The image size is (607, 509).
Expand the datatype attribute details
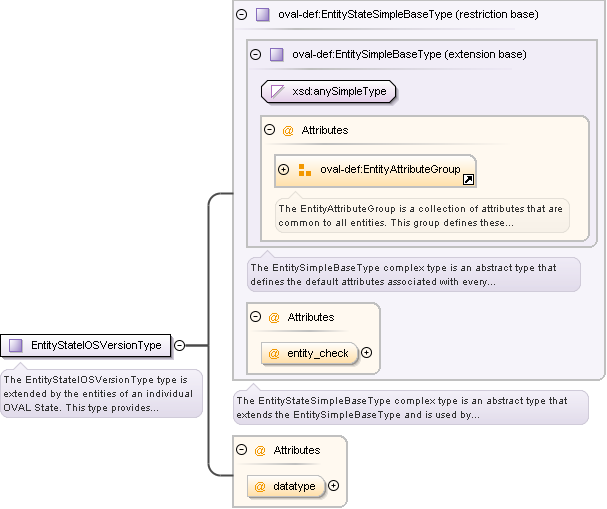click(x=333, y=486)
